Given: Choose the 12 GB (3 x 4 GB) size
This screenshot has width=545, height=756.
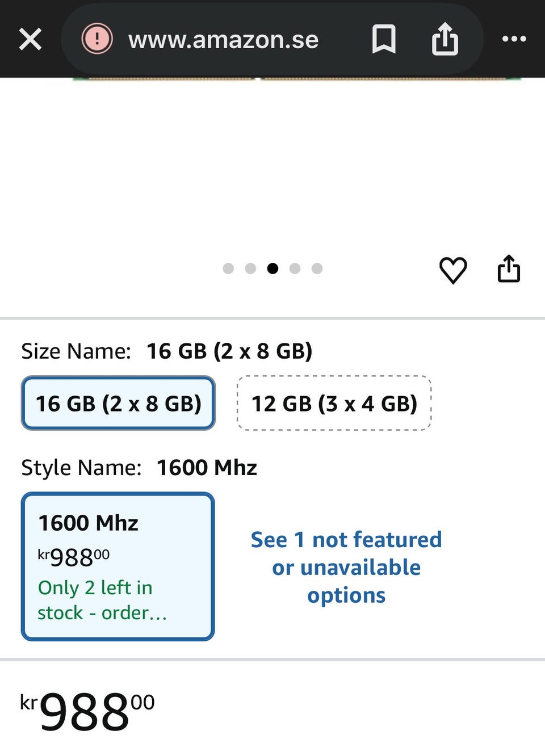Looking at the screenshot, I should [x=334, y=403].
